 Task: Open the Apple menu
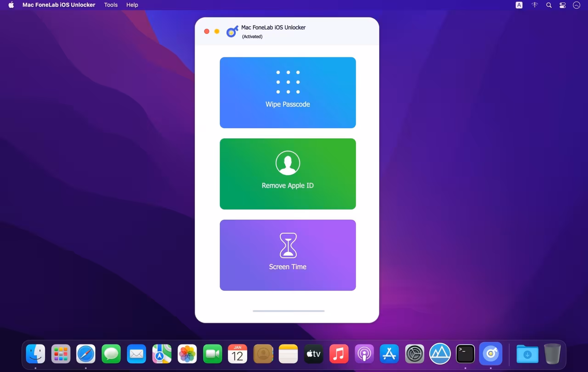point(11,5)
